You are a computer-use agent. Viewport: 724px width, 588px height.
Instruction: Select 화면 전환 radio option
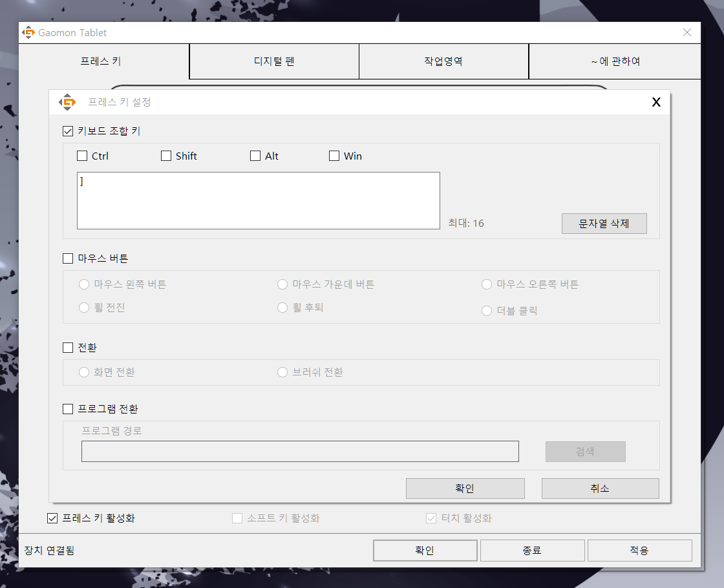click(84, 372)
